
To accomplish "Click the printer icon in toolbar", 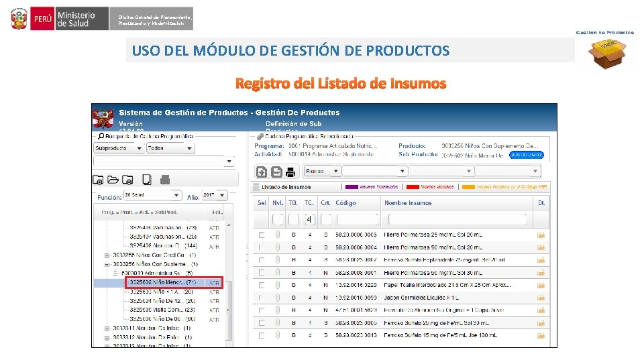I will (290, 172).
